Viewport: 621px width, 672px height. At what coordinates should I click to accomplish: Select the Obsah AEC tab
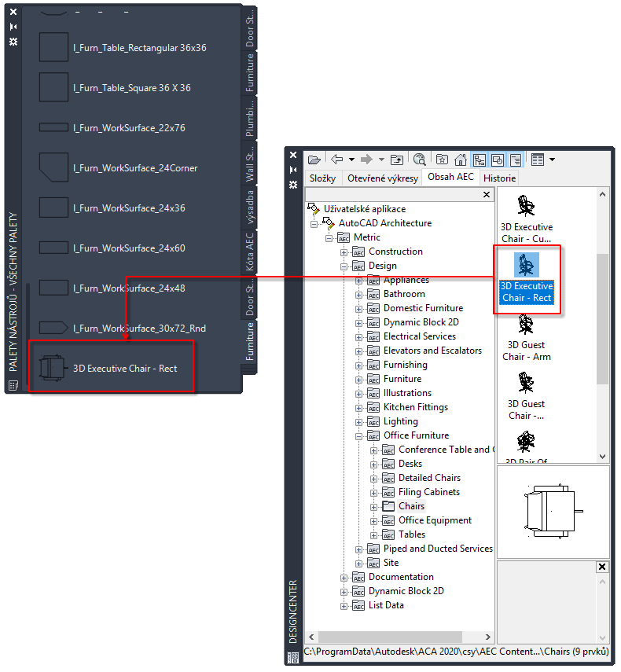pyautogui.click(x=451, y=177)
